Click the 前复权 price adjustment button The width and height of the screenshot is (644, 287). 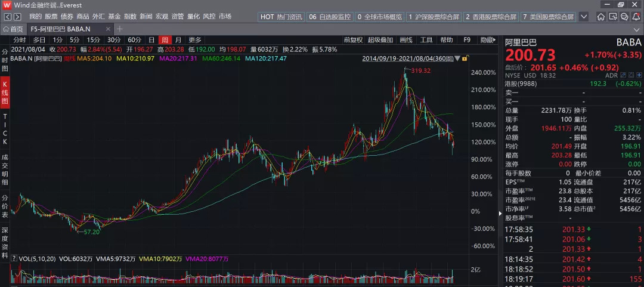coord(353,40)
